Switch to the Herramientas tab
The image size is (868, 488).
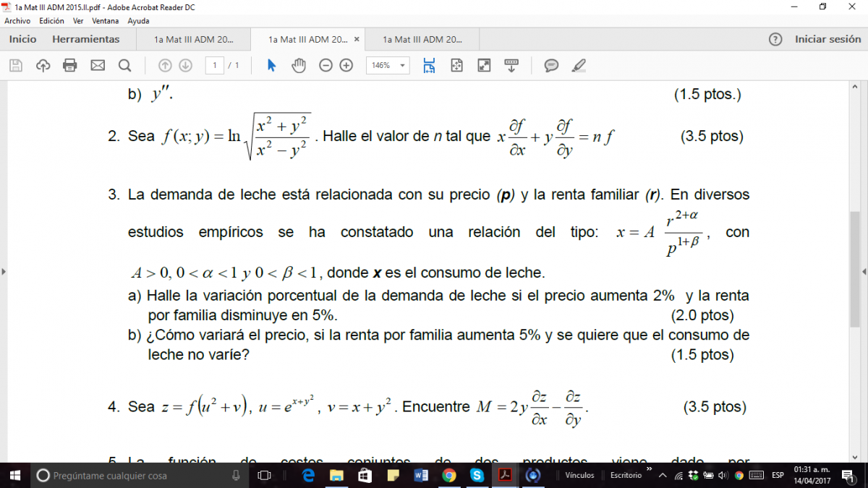point(85,39)
